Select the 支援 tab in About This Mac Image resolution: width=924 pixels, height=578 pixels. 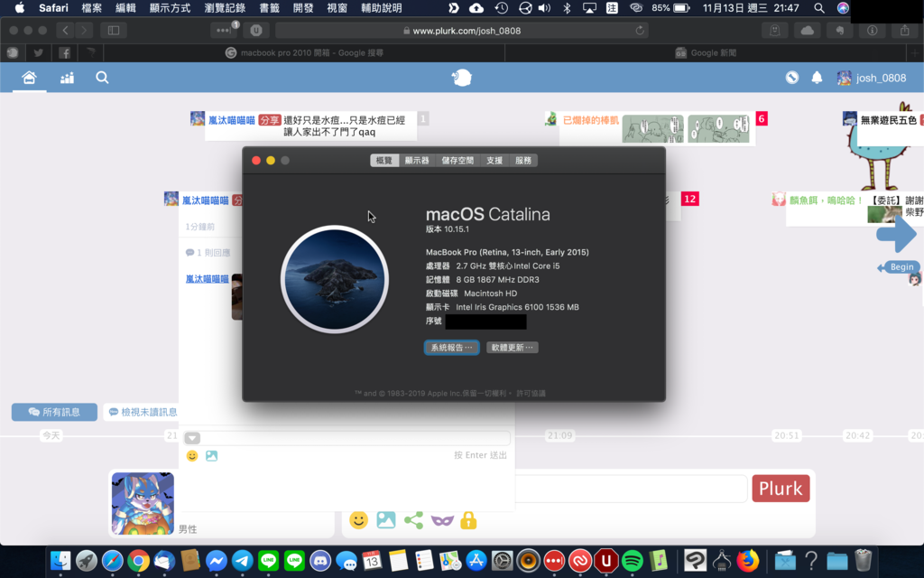[494, 160]
